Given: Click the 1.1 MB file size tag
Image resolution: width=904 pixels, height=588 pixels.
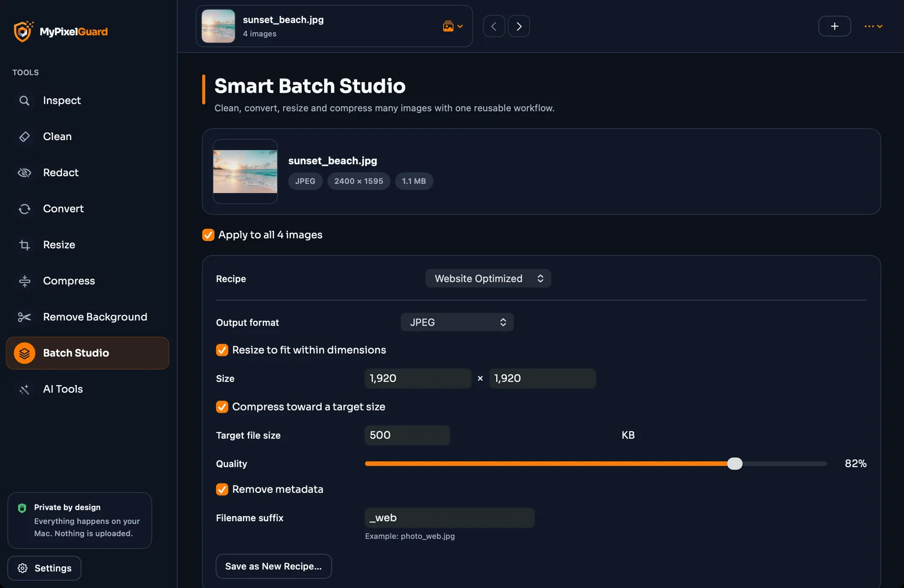Looking at the screenshot, I should coord(414,181).
